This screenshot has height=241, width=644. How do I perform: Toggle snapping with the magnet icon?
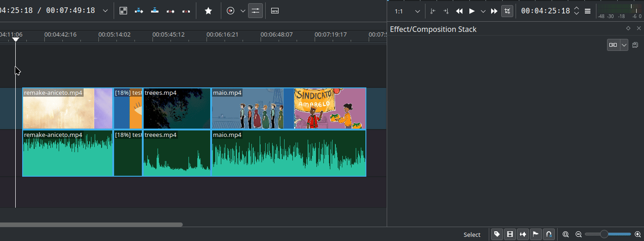[548, 235]
